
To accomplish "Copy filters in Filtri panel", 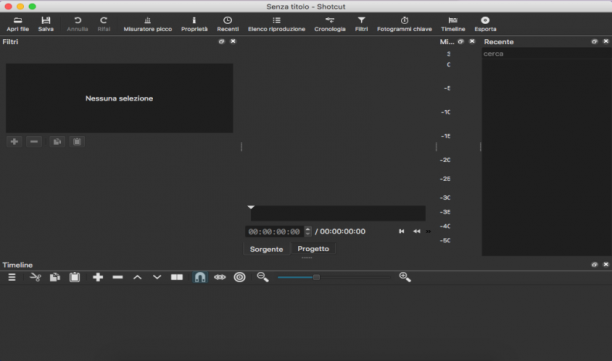I will pyautogui.click(x=57, y=142).
